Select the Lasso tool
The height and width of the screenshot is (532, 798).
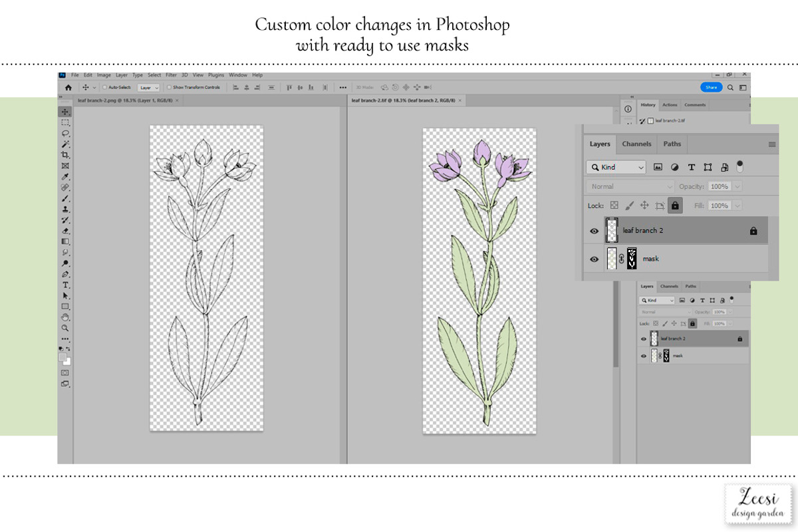(x=65, y=134)
